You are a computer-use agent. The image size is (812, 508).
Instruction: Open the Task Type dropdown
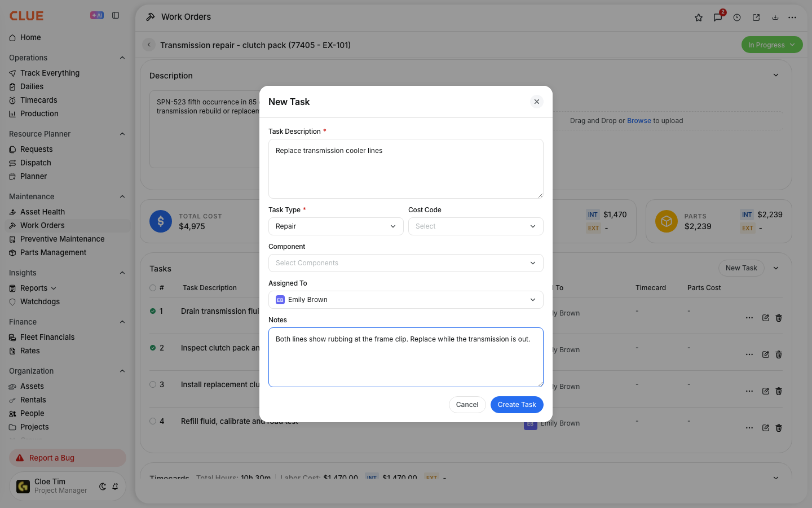click(x=336, y=226)
